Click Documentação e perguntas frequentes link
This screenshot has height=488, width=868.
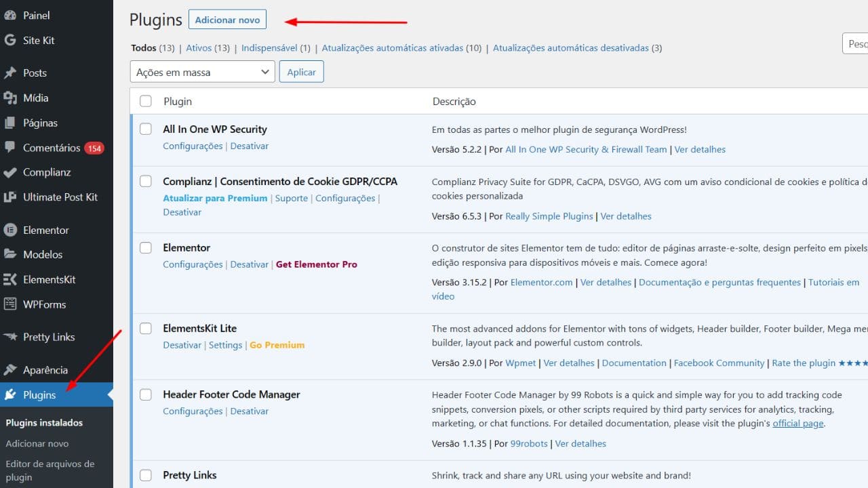click(719, 282)
